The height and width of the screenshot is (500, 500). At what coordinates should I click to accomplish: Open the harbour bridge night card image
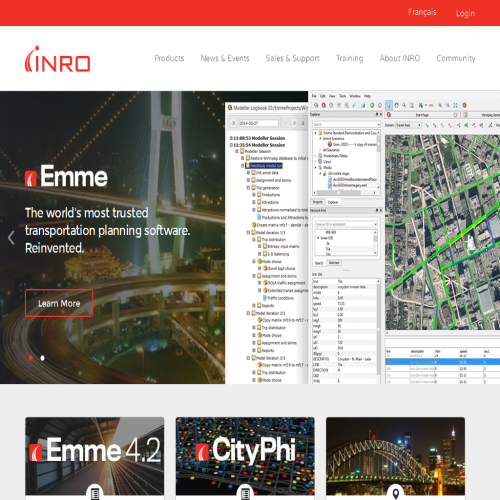coord(395,456)
